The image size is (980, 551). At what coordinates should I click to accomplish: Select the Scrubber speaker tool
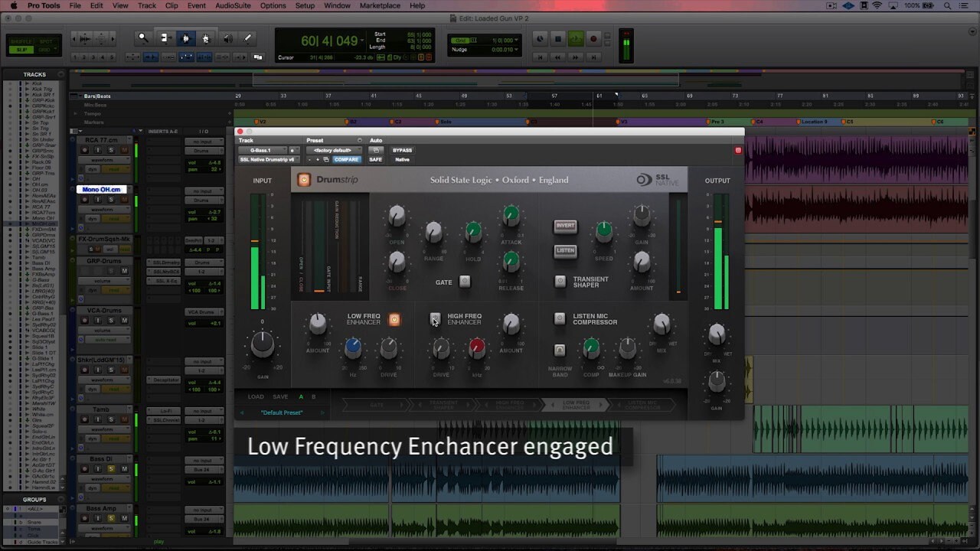227,37
